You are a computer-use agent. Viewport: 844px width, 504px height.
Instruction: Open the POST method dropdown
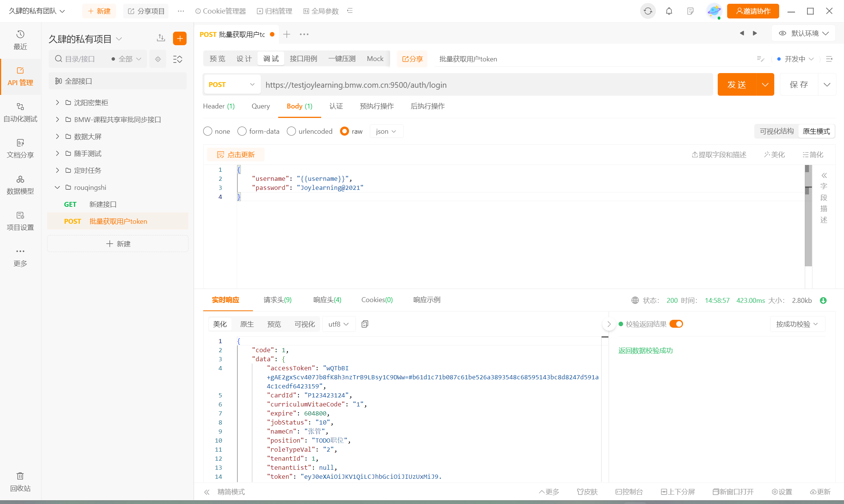pos(232,85)
